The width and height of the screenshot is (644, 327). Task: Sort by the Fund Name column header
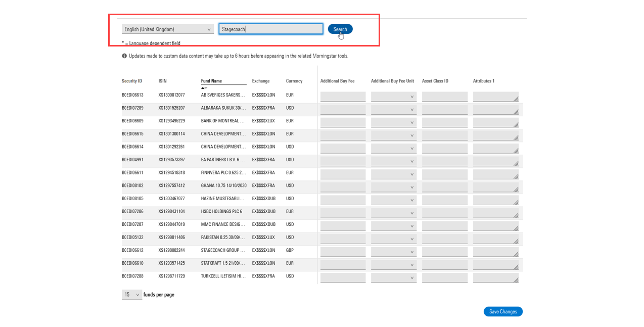pyautogui.click(x=211, y=81)
